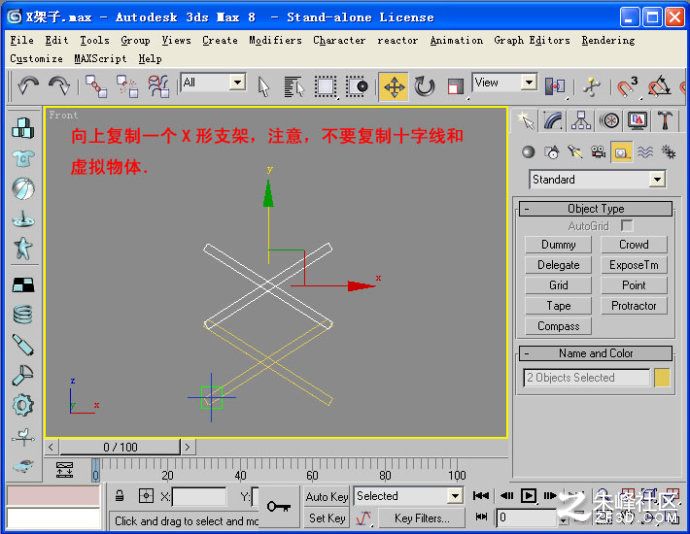This screenshot has width=690, height=534.
Task: Select the Unlink Selection tool
Action: (127, 86)
